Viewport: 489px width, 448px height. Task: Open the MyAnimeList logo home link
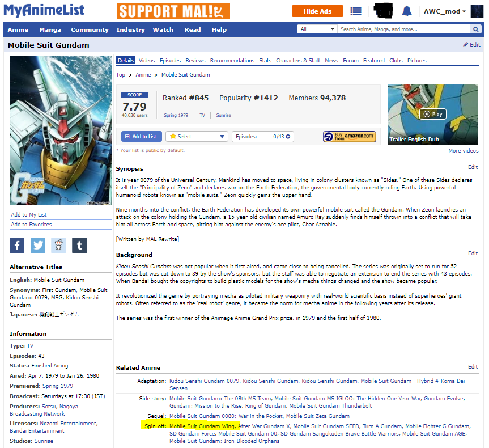point(44,10)
